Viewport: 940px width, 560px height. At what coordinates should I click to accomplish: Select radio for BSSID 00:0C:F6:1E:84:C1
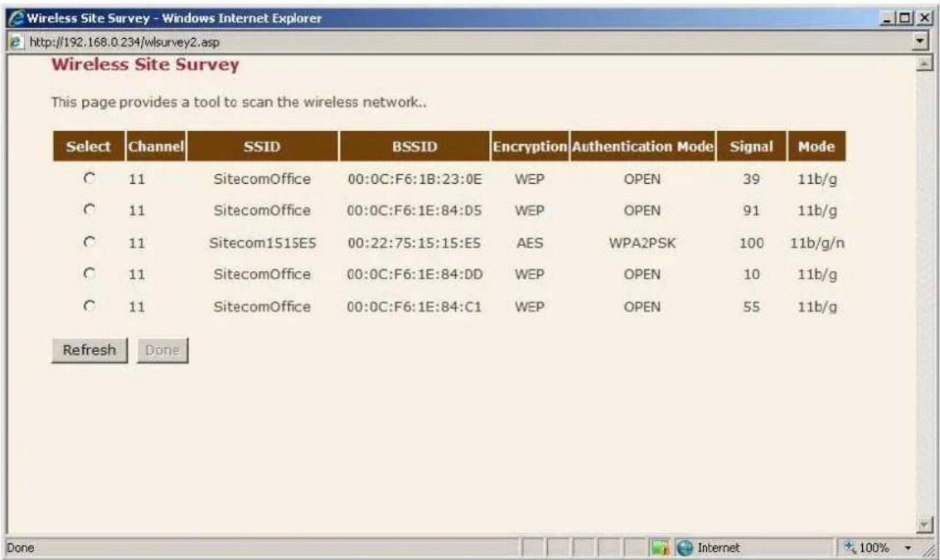pyautogui.click(x=90, y=306)
